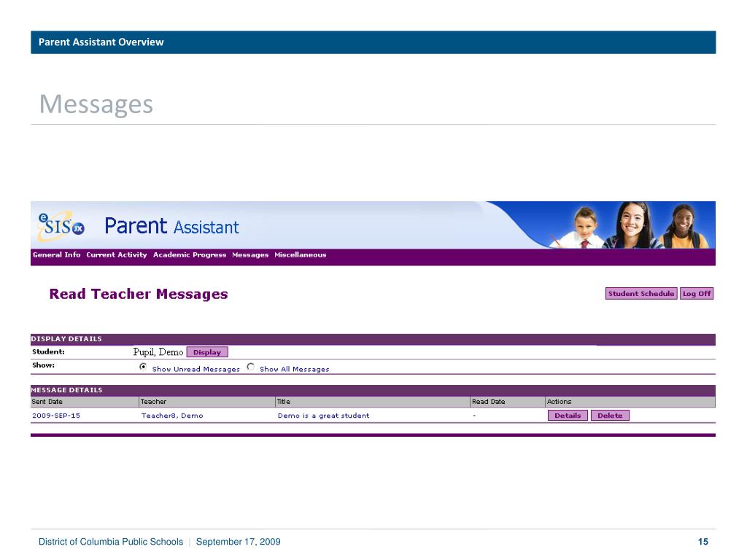The width and height of the screenshot is (747, 560).
Task: Click the Read Date column header
Action: [x=508, y=402]
